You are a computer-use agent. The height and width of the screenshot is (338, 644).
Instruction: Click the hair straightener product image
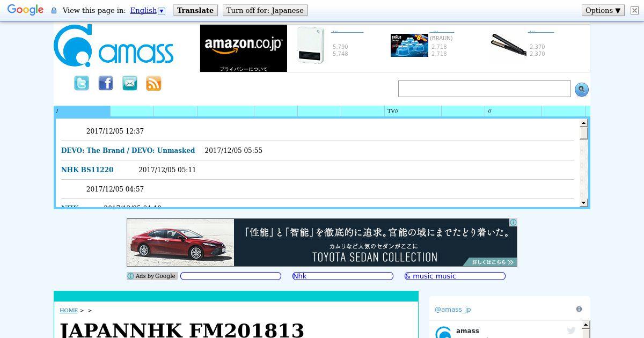(x=508, y=45)
